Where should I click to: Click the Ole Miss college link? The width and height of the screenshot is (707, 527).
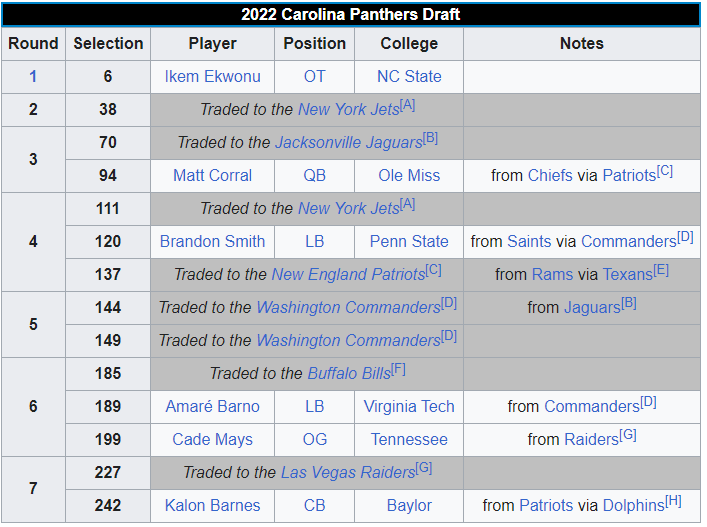409,175
